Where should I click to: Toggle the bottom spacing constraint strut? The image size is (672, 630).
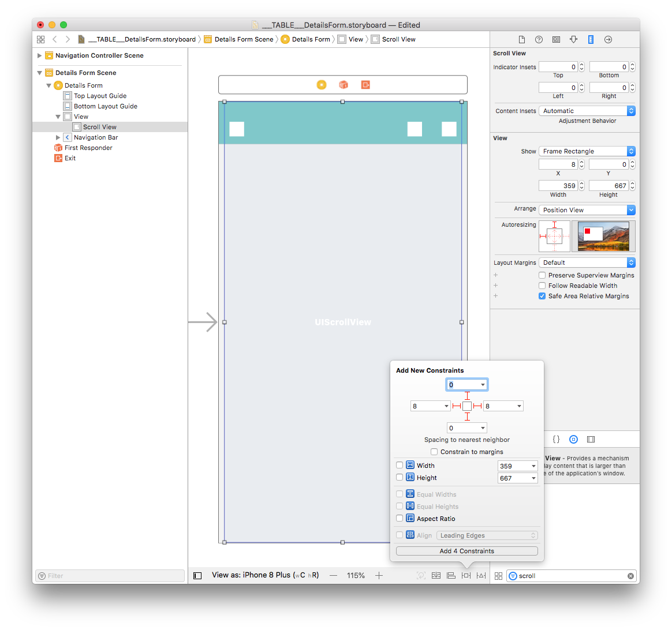click(467, 417)
